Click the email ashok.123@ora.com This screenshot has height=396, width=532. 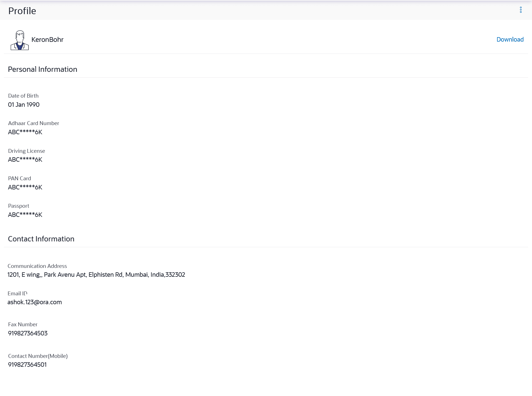(35, 302)
